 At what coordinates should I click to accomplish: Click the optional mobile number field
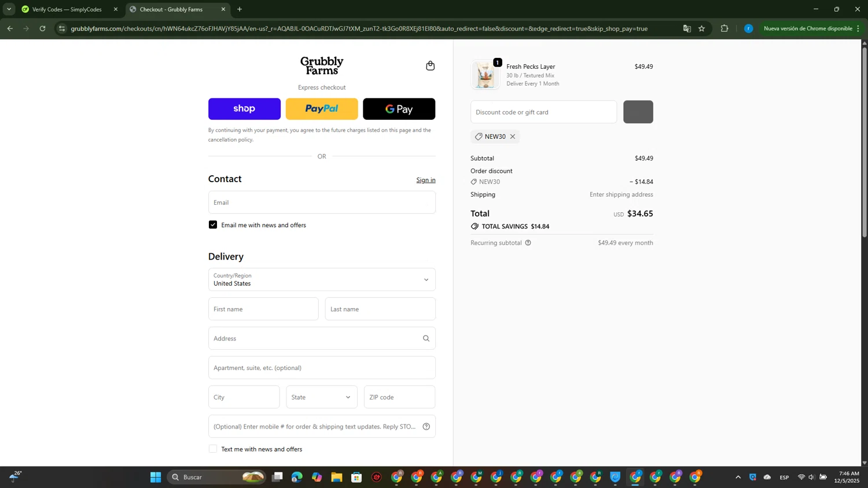322,427
